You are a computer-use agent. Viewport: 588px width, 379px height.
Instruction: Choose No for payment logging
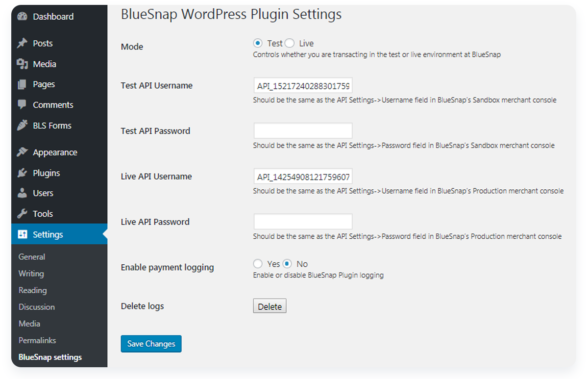coord(287,264)
